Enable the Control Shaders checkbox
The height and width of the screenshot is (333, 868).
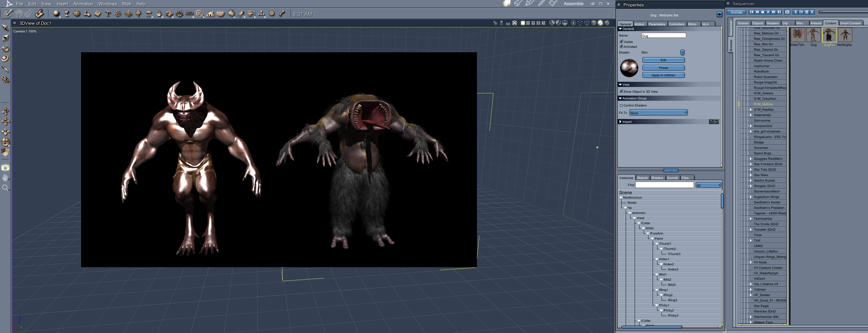[621, 105]
